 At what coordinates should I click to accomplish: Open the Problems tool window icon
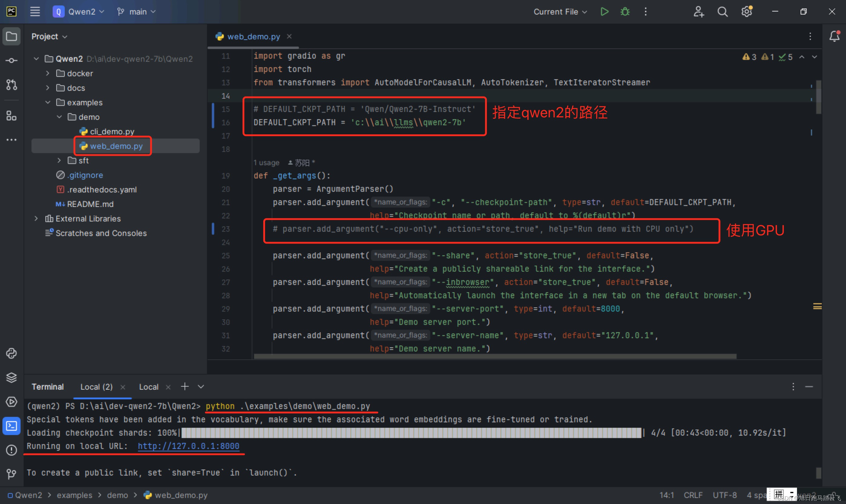tap(11, 450)
